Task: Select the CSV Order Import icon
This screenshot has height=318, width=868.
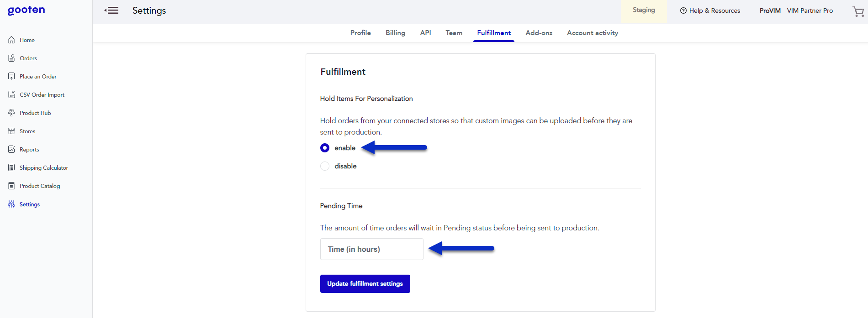Action: point(11,95)
